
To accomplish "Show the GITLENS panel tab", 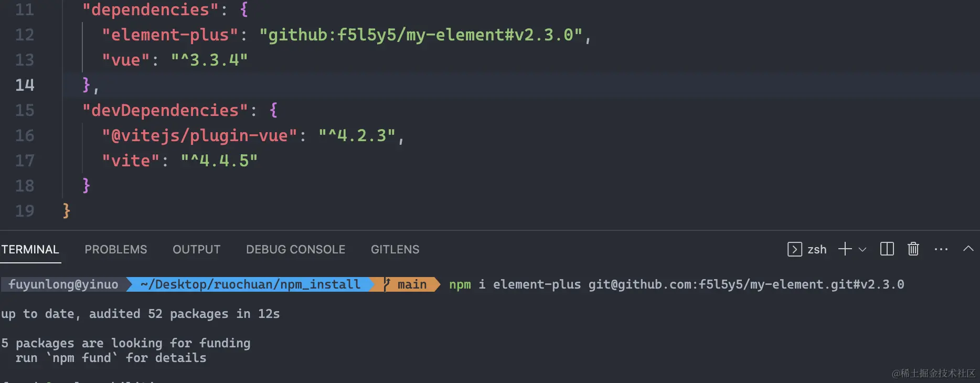I will click(x=395, y=250).
